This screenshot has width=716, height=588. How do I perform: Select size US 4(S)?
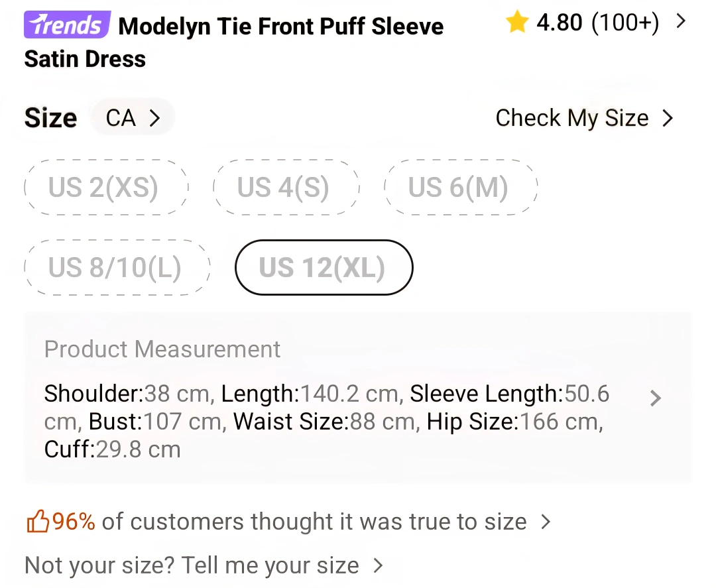pyautogui.click(x=284, y=188)
